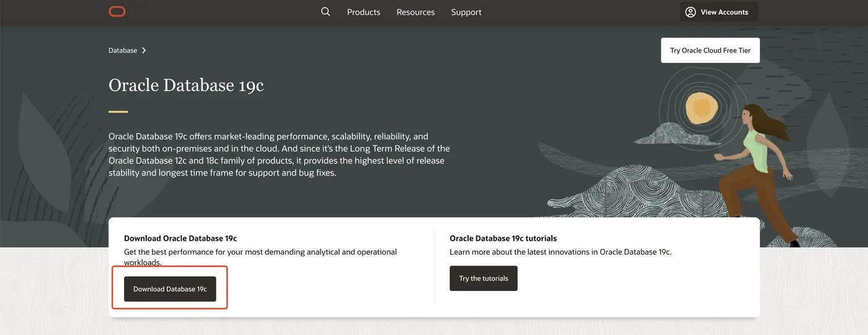Click the Download Oracle Database 19c heading
The width and height of the screenshot is (868, 335).
pyautogui.click(x=180, y=238)
